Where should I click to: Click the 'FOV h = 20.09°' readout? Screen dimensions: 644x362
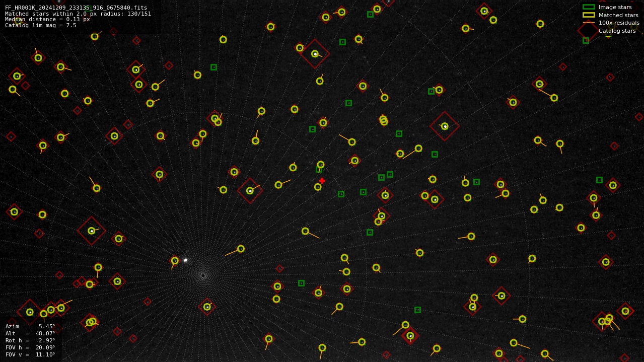[x=30, y=347]
